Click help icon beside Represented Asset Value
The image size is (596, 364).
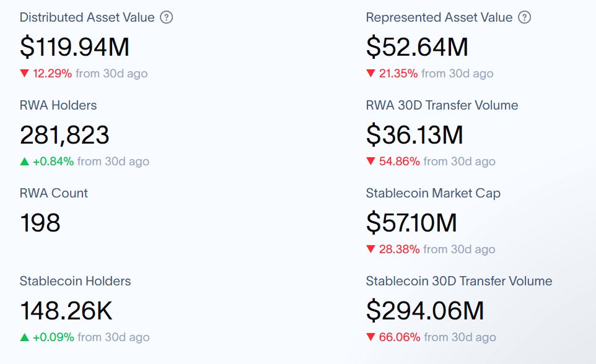[524, 17]
